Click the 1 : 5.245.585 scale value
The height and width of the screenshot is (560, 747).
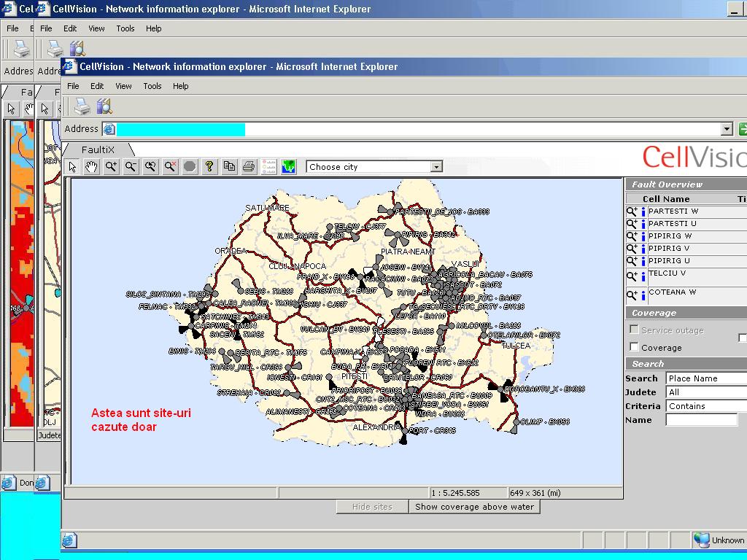[455, 493]
